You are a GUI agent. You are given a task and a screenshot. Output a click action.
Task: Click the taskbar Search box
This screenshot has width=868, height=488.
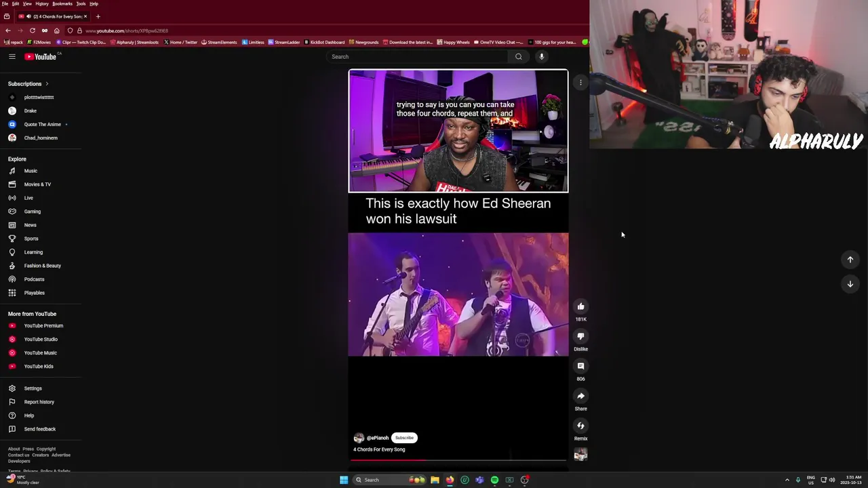tap(390, 480)
